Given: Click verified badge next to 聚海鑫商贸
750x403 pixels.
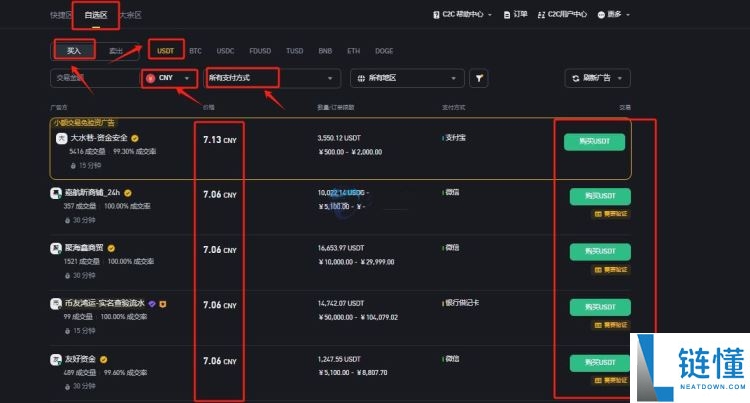Looking at the screenshot, I should [x=111, y=248].
